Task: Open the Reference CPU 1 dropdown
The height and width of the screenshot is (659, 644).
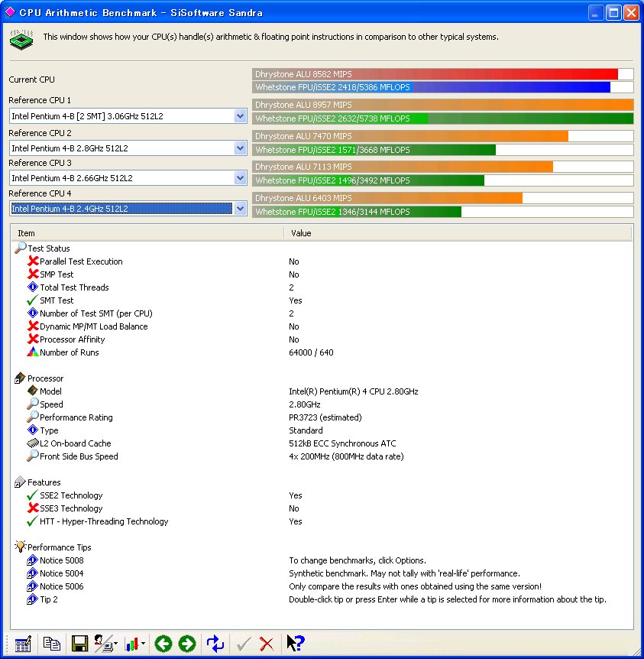Action: point(241,116)
